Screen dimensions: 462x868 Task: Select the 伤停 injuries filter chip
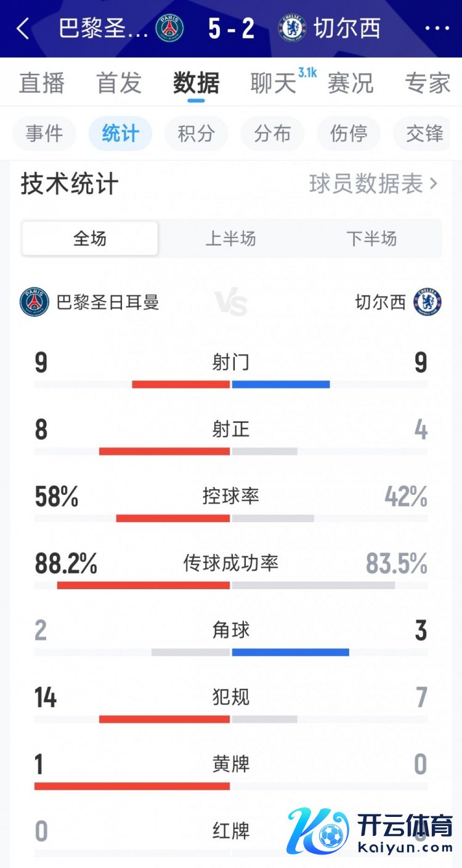coord(349,134)
